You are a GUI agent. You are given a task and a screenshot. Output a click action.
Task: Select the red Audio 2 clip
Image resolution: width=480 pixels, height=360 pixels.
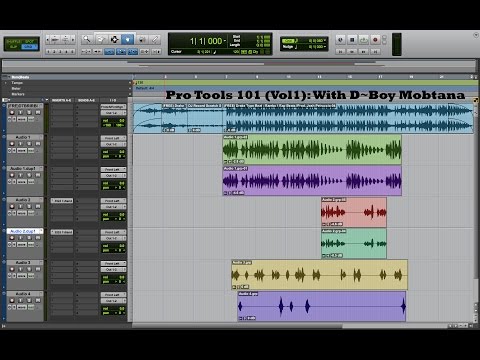pos(354,212)
